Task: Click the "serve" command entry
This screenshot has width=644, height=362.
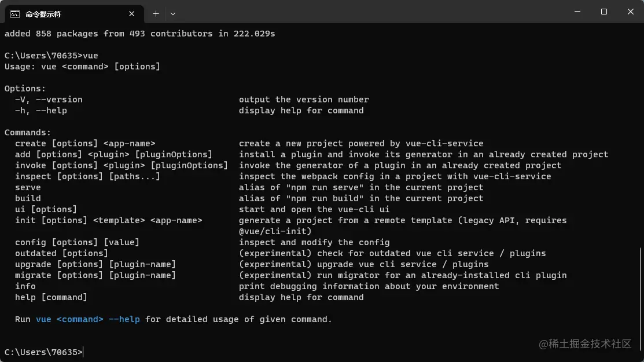Action: tap(28, 187)
